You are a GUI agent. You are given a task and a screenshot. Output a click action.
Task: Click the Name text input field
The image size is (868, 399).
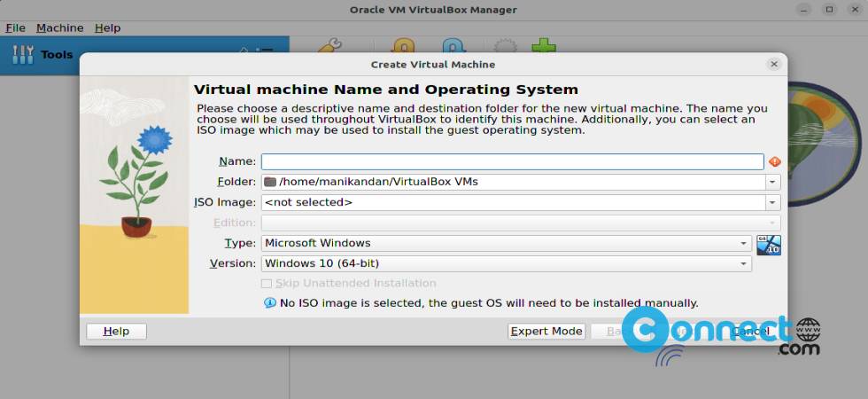coord(512,161)
